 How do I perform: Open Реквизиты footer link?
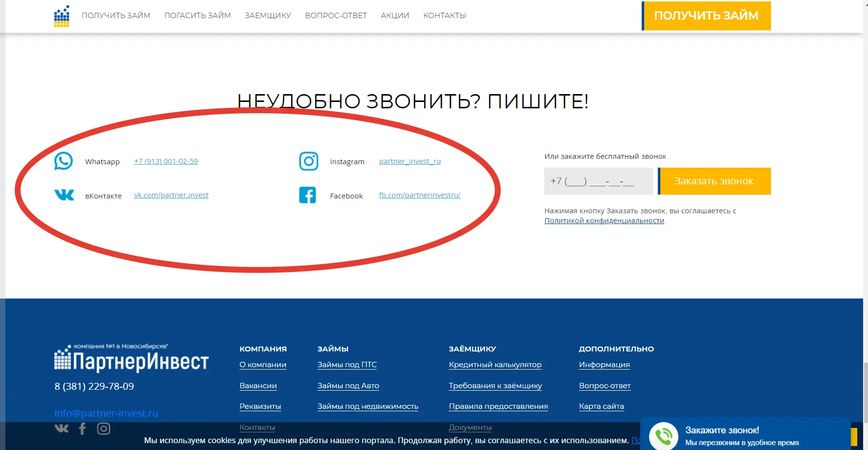260,406
